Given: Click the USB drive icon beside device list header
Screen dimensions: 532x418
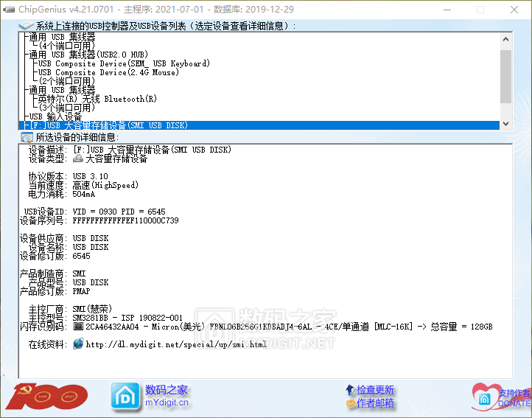Looking at the screenshot, I should coord(26,26).
